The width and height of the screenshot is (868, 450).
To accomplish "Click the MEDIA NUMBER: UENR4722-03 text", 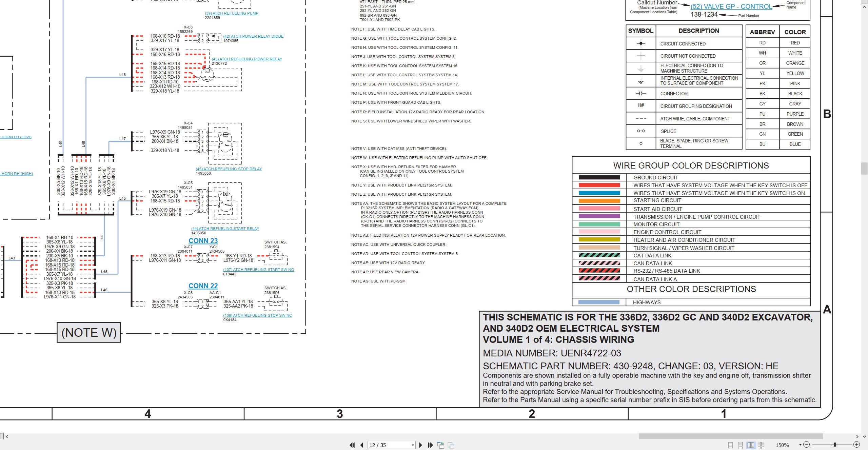I will [552, 353].
